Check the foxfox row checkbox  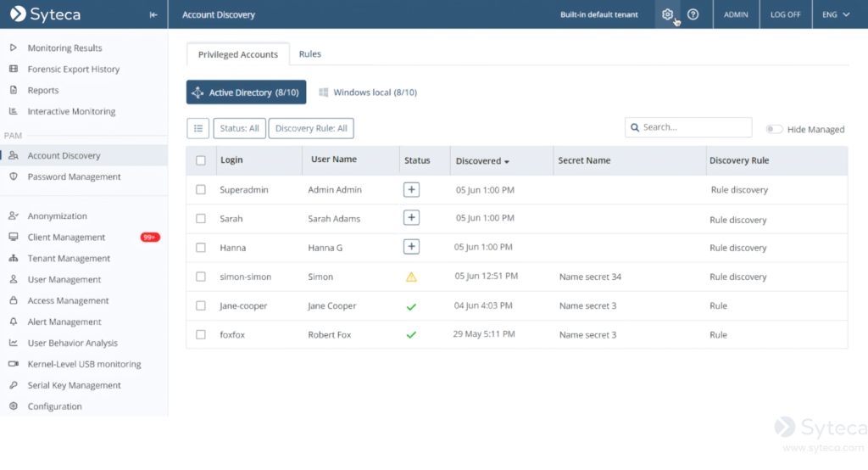tap(200, 335)
